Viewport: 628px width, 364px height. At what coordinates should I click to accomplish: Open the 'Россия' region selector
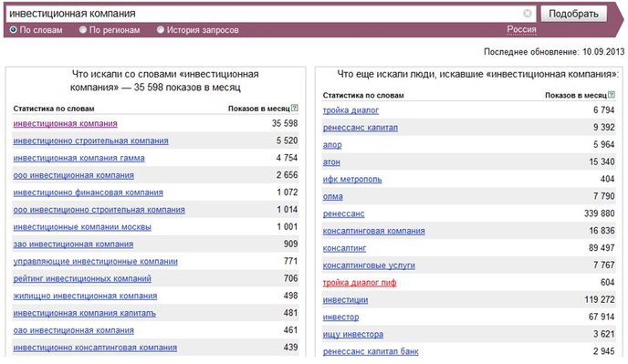(x=521, y=29)
